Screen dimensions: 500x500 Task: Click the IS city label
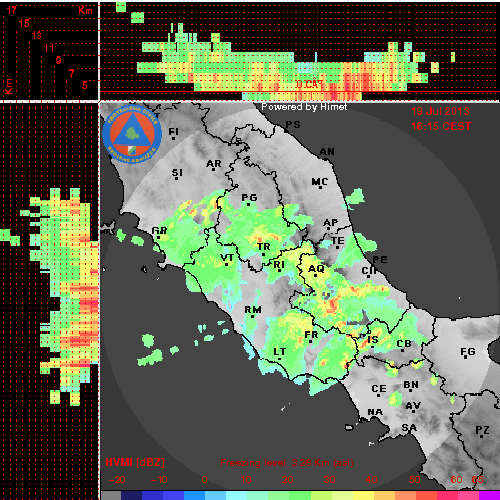[373, 340]
